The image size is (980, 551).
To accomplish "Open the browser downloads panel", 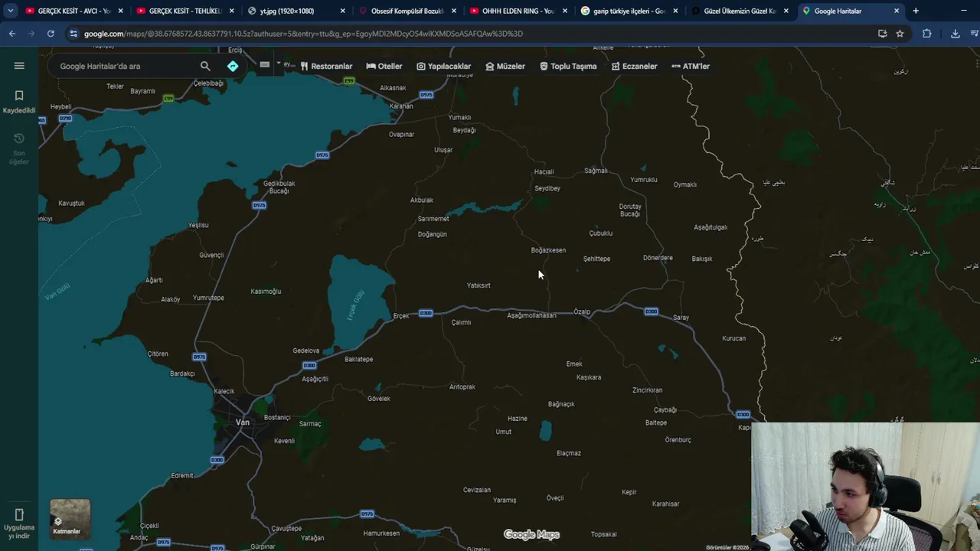I will [955, 34].
